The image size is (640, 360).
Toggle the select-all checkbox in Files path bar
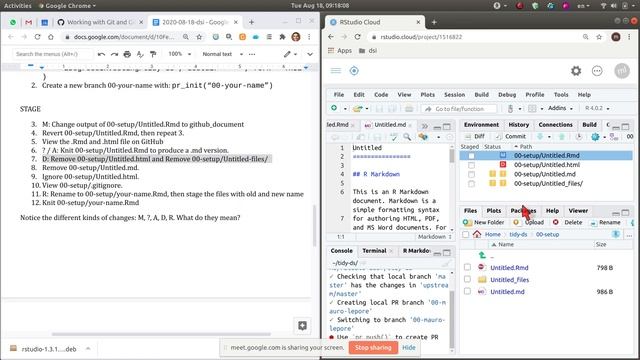coord(465,234)
